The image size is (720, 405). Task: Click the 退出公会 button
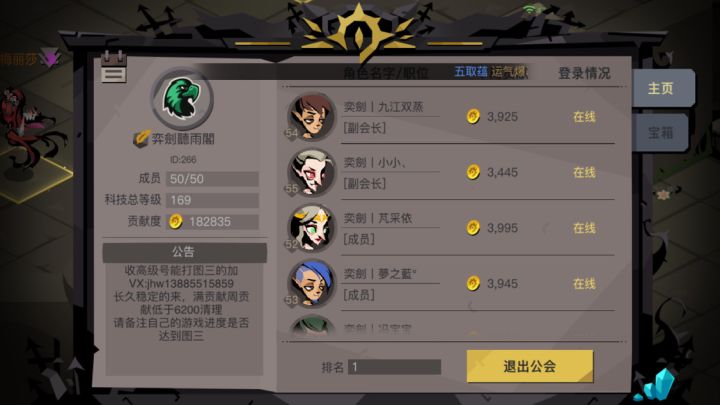coord(530,366)
